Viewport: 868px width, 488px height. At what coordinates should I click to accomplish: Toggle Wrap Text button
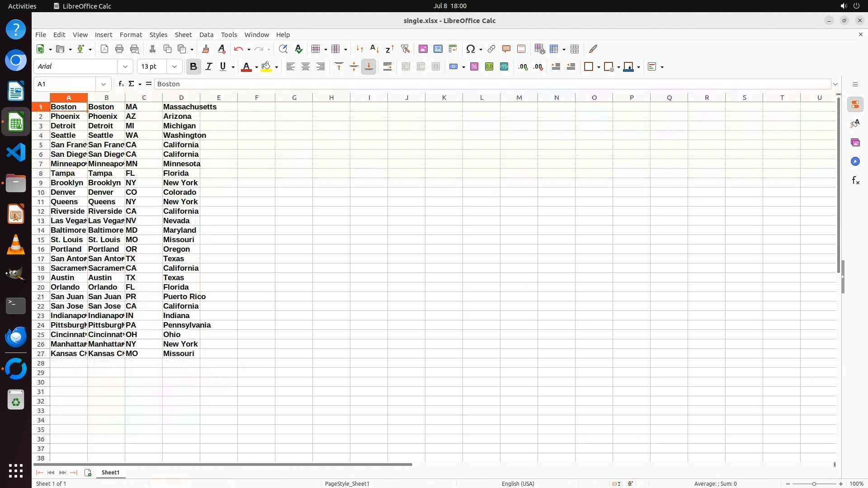point(387,67)
